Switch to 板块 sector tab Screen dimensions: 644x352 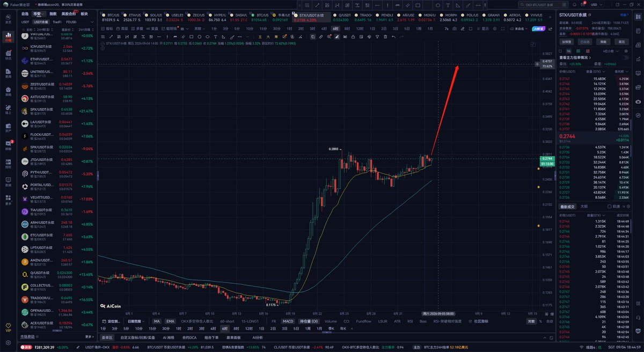(x=84, y=14)
